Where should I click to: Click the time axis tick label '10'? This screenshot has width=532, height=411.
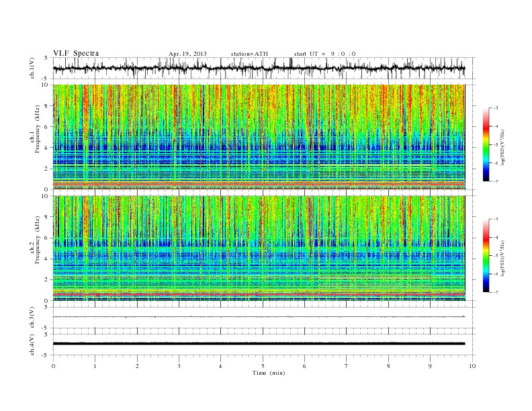472,366
